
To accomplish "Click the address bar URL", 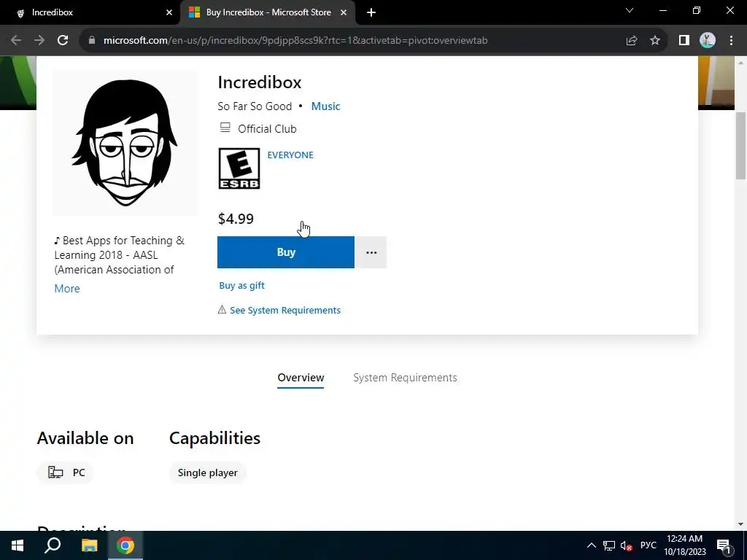I will [295, 41].
